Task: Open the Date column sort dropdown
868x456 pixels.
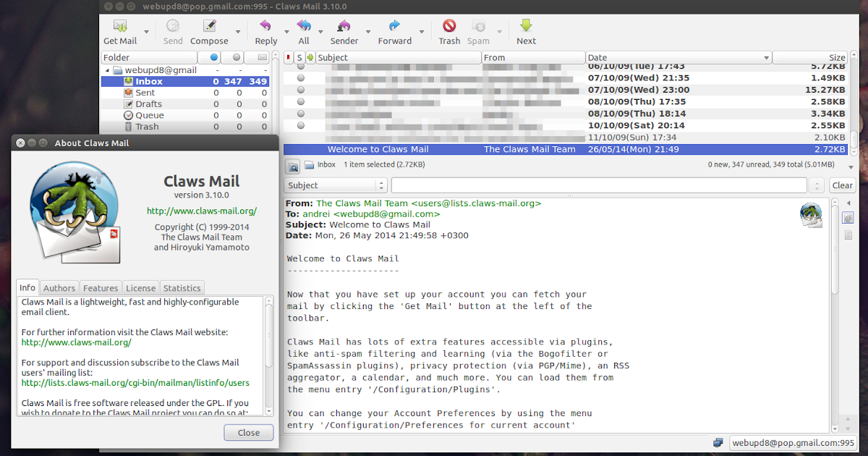Action: pyautogui.click(x=767, y=57)
